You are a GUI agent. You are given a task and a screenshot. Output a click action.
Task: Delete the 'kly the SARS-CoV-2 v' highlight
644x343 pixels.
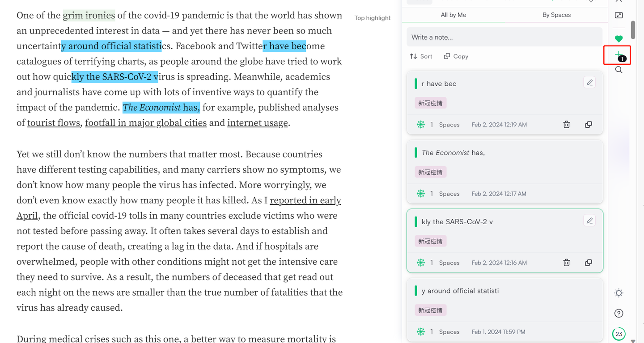point(566,263)
